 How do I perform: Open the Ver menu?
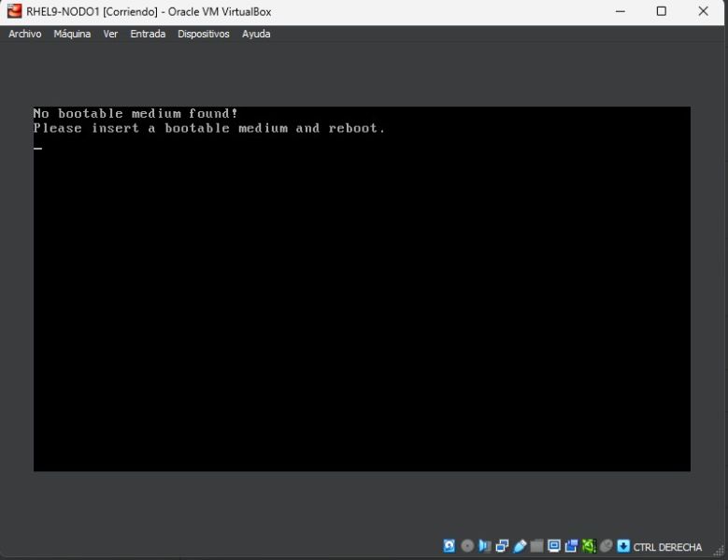[x=110, y=34]
